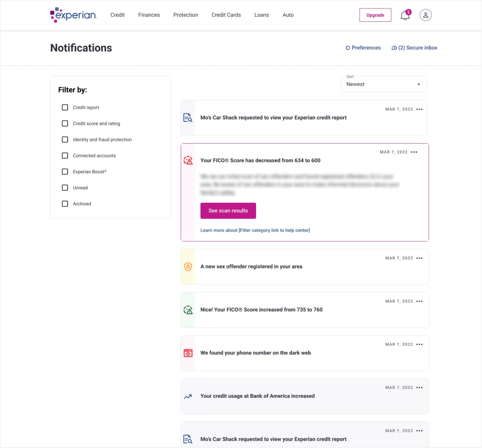Click orange shield icon on sex offender alert
Viewport: 482px width, 448px height.
pyautogui.click(x=188, y=266)
